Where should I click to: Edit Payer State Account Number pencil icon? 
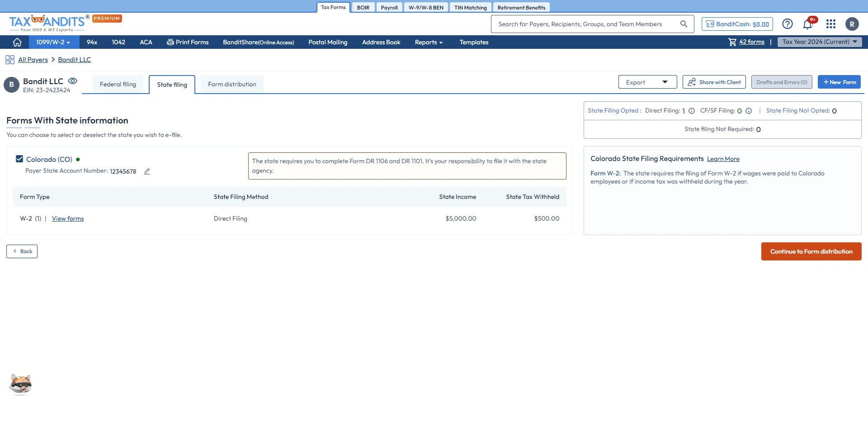pos(147,171)
